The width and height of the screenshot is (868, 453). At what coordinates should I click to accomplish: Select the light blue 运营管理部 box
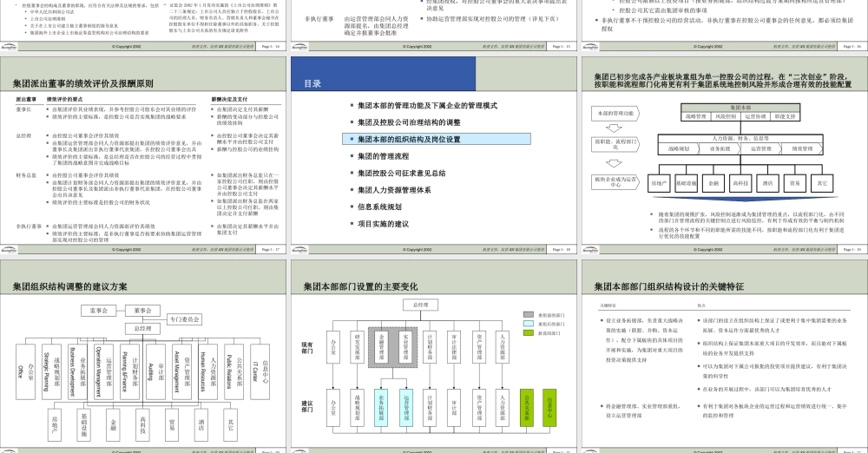(x=405, y=408)
